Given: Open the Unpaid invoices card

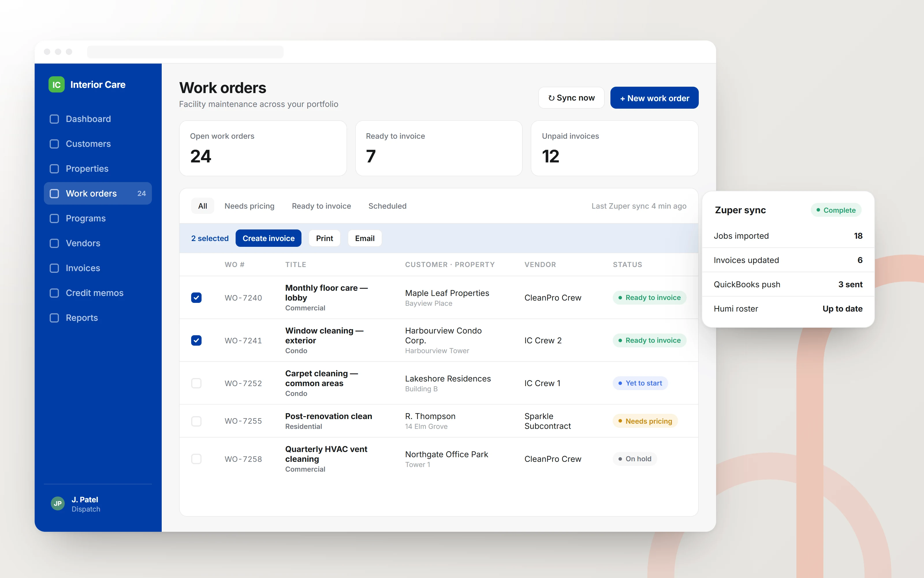Looking at the screenshot, I should point(615,148).
